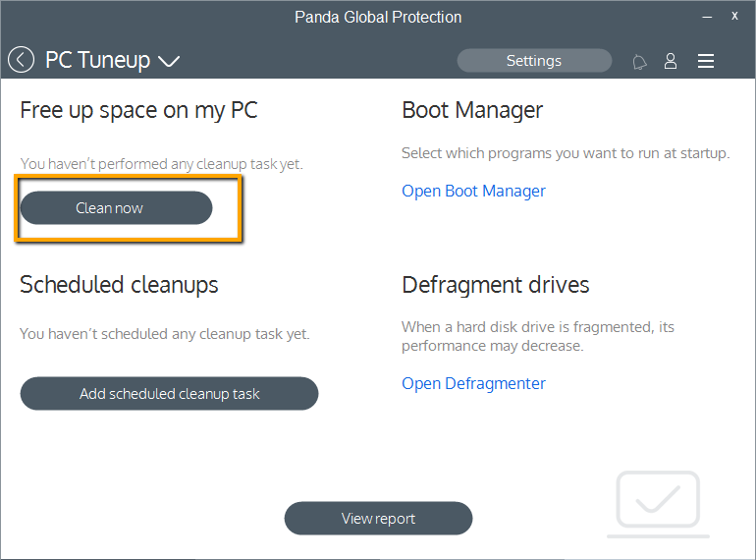756x560 pixels.
Task: Open the Settings button in header
Action: click(534, 60)
